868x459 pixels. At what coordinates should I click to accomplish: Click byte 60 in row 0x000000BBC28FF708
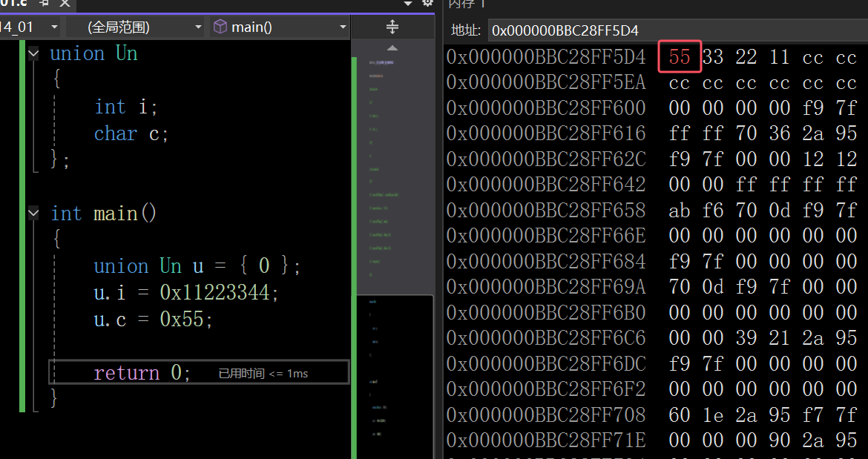pos(680,415)
